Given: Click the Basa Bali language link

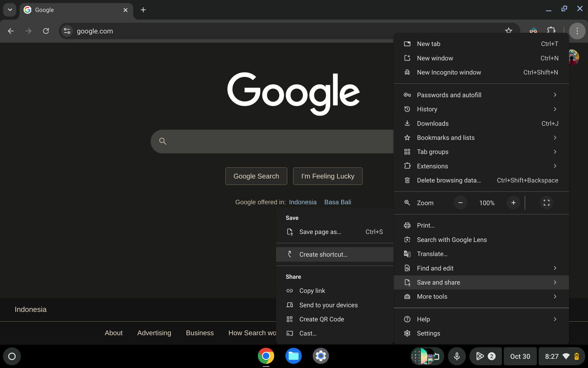Looking at the screenshot, I should pos(337,202).
